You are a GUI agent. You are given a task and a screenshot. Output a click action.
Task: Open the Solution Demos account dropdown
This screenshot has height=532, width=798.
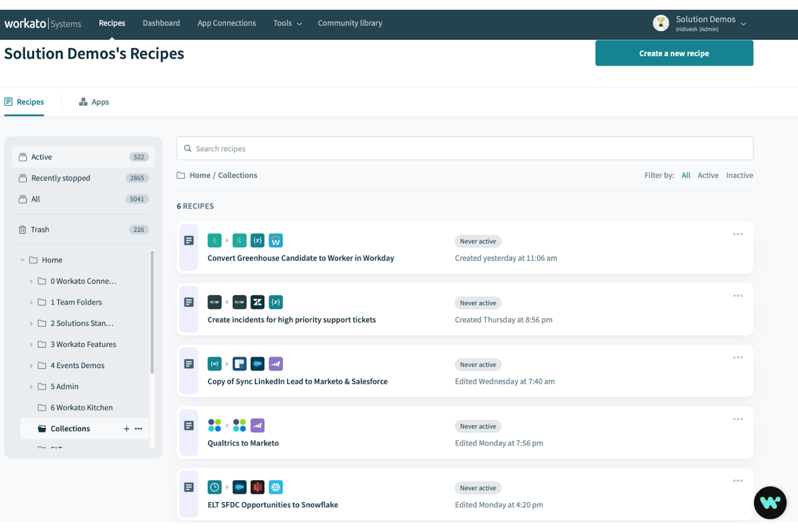tap(744, 24)
